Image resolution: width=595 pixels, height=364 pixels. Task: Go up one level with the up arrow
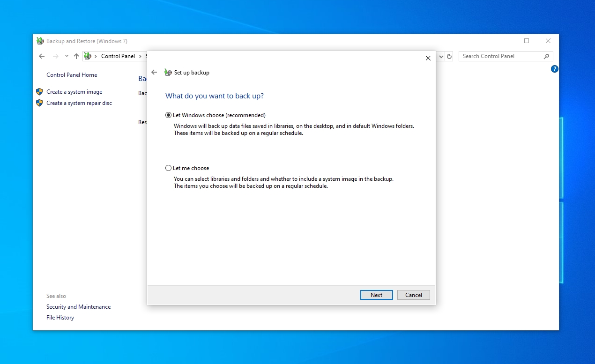point(76,56)
